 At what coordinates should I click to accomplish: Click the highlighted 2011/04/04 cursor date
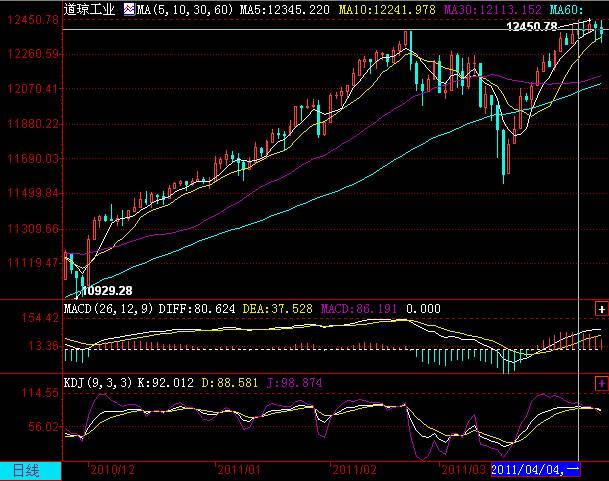(535, 470)
